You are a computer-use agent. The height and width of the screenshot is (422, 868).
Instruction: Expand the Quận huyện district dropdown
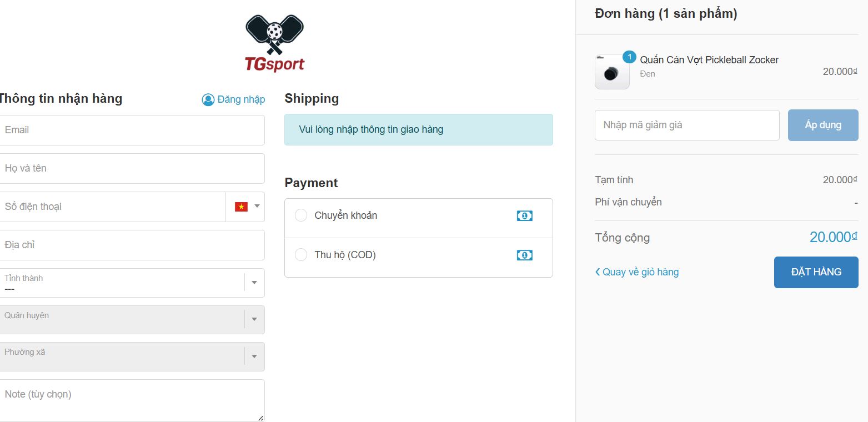(x=254, y=319)
